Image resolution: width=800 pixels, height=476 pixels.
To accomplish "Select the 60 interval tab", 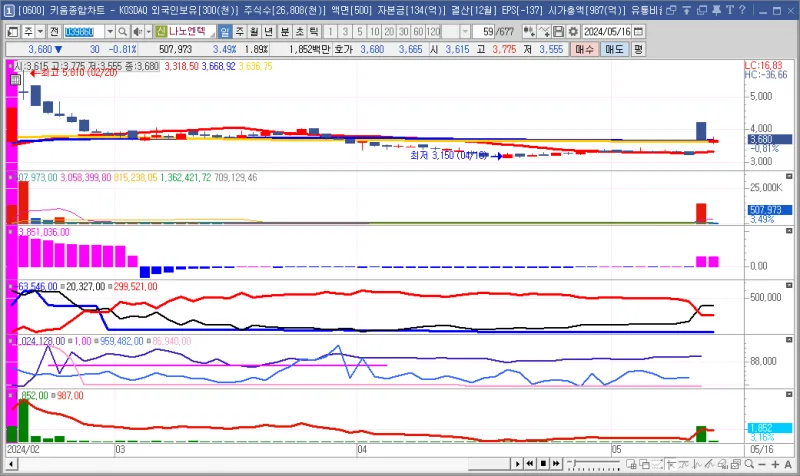I will point(416,31).
